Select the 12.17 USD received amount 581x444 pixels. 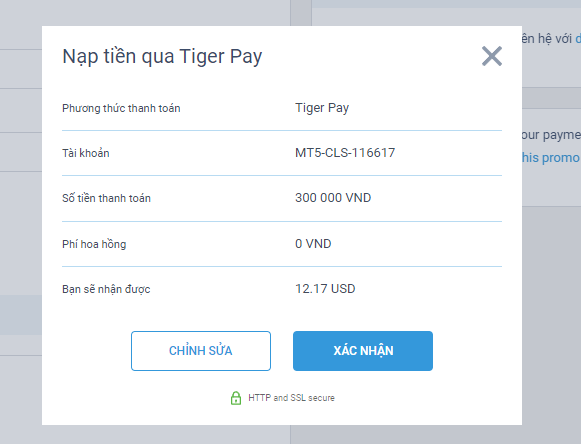(x=325, y=289)
